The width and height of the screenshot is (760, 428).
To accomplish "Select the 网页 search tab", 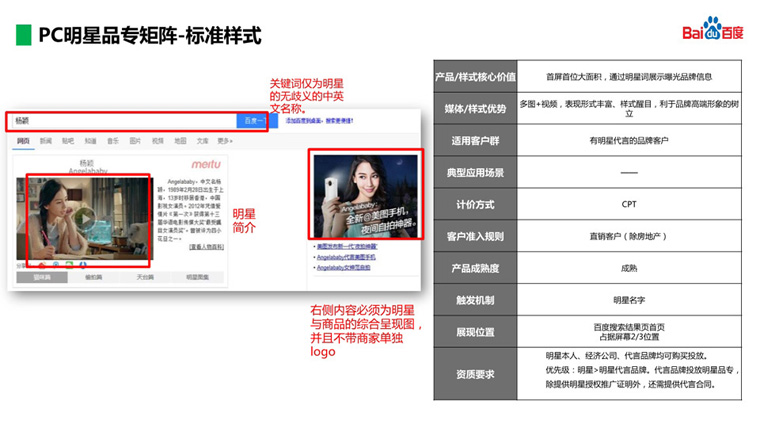I will coord(23,141).
